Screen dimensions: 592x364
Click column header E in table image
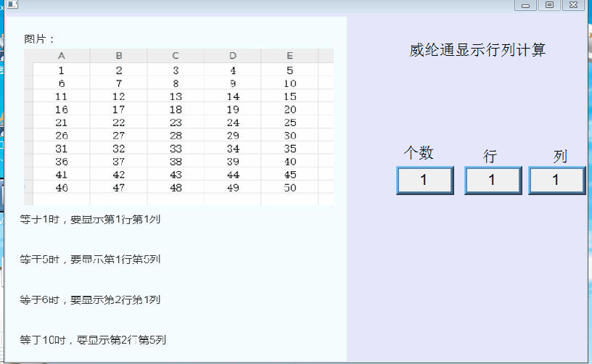click(289, 56)
